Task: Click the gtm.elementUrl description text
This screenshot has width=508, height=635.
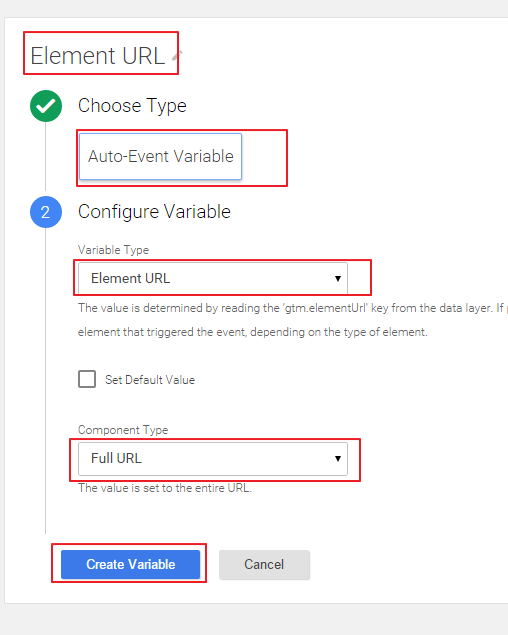Action: 292,308
